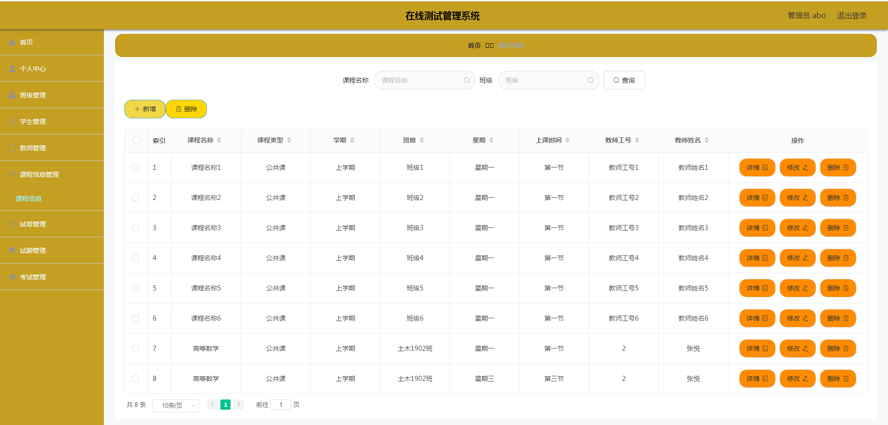The width and height of the screenshot is (888, 425).
Task: Click 退出登录 to log out
Action: [851, 16]
